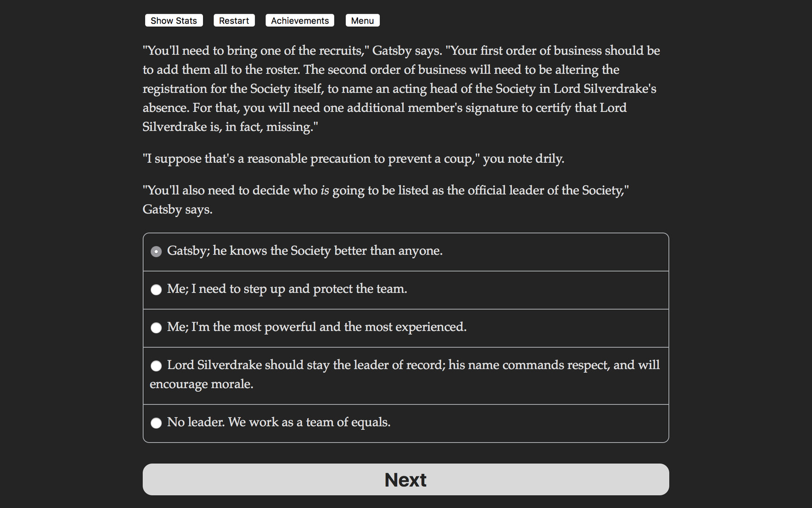Click the 'Gatsby says.' line above the choices
The image size is (812, 508).
point(178,209)
